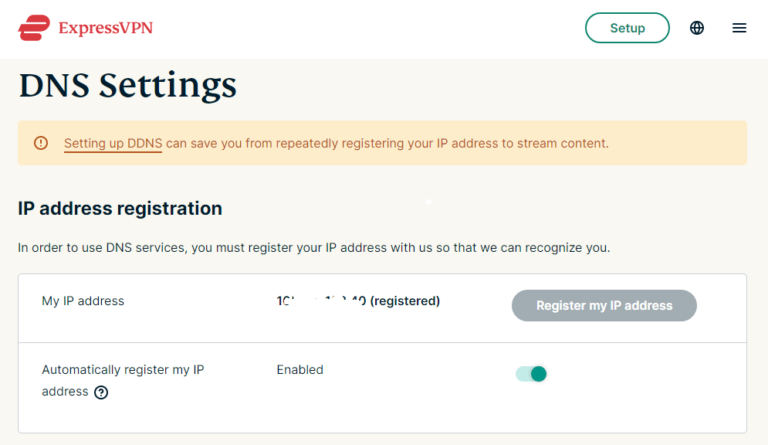Viewport: 768px width, 445px height.
Task: Click the "(registered)" status text
Action: tap(405, 300)
